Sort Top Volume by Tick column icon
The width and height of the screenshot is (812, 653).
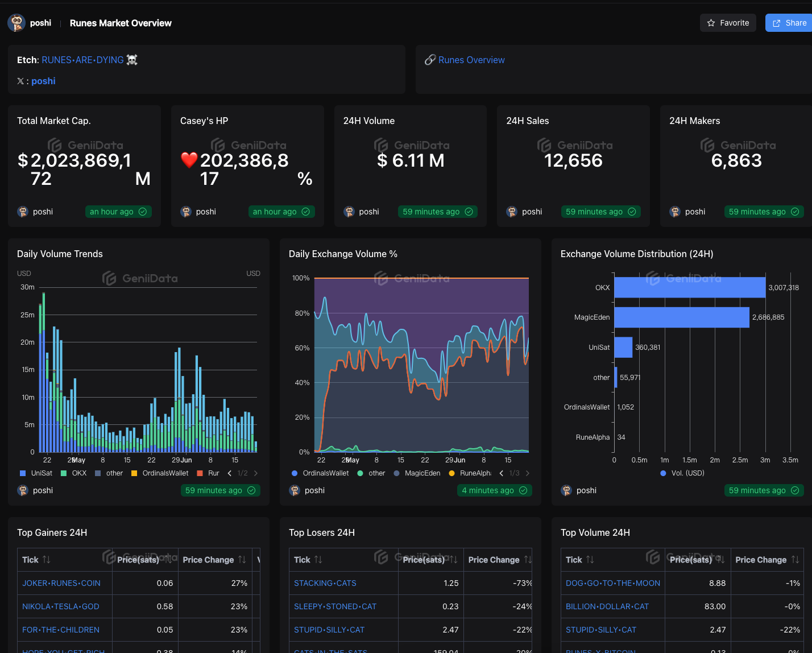click(590, 560)
